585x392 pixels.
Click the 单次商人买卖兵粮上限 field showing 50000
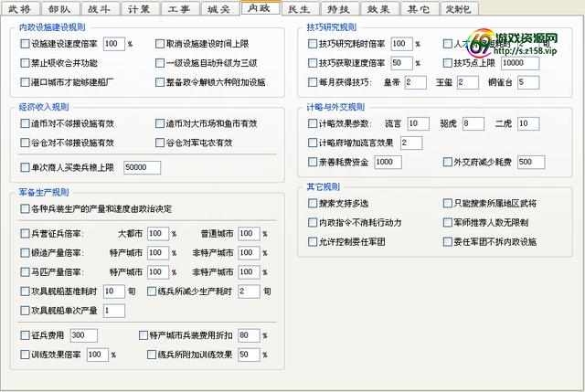(x=141, y=167)
